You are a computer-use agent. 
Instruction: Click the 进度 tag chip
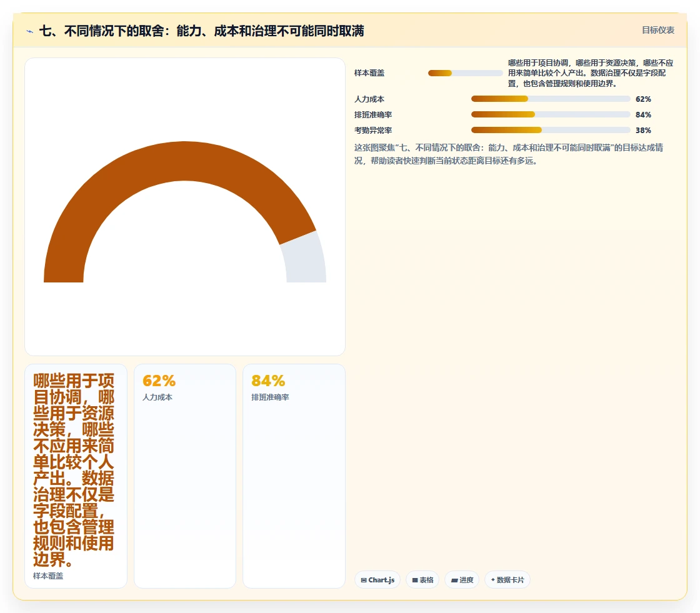tap(462, 579)
